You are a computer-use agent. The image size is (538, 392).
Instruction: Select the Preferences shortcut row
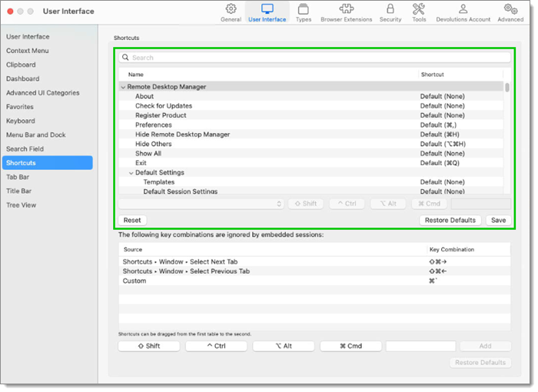[311, 125]
